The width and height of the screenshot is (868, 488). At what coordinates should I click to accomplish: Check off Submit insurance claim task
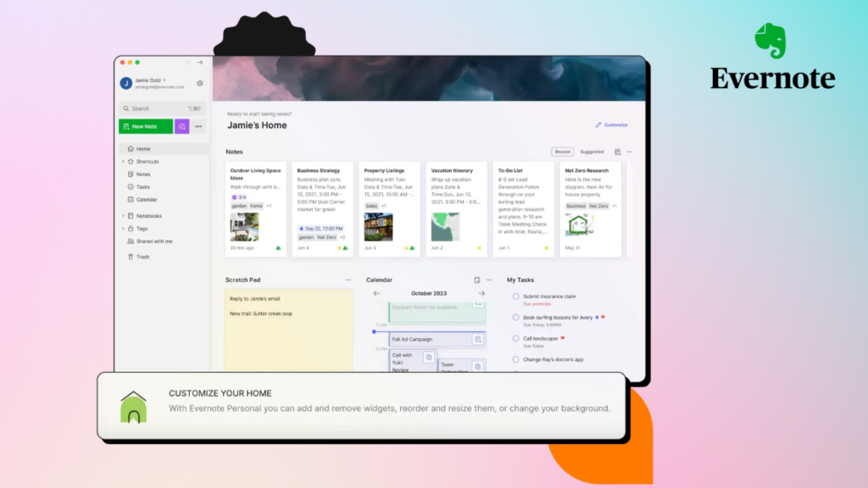pos(515,297)
